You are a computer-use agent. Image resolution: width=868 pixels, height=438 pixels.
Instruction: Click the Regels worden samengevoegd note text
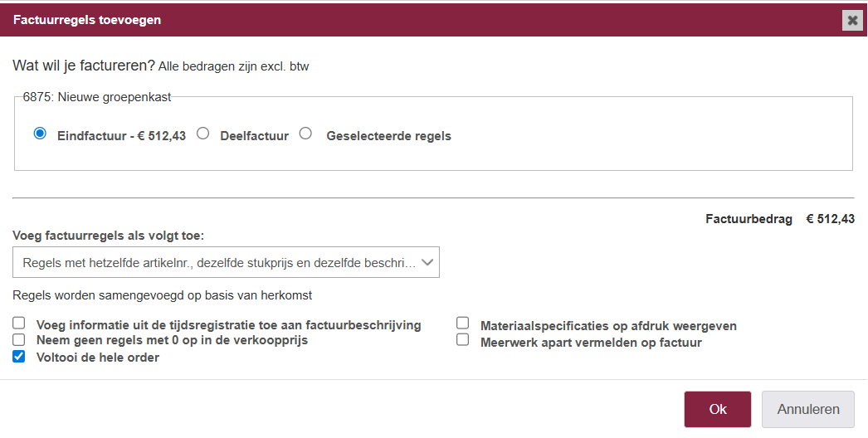click(x=162, y=295)
